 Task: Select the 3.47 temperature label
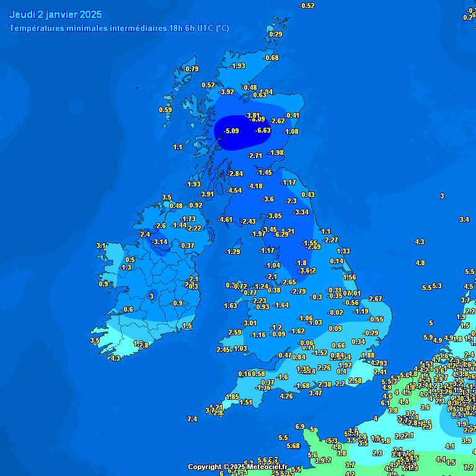coord(315,393)
